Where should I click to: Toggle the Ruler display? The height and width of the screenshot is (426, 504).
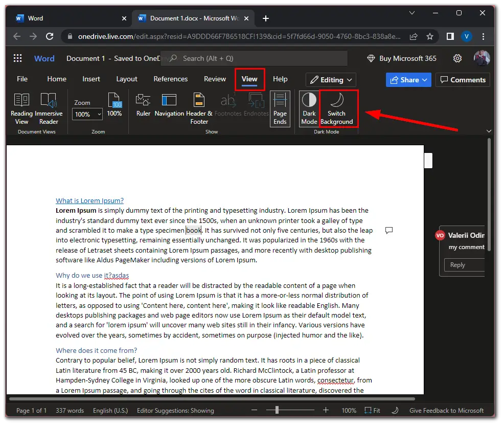[143, 105]
